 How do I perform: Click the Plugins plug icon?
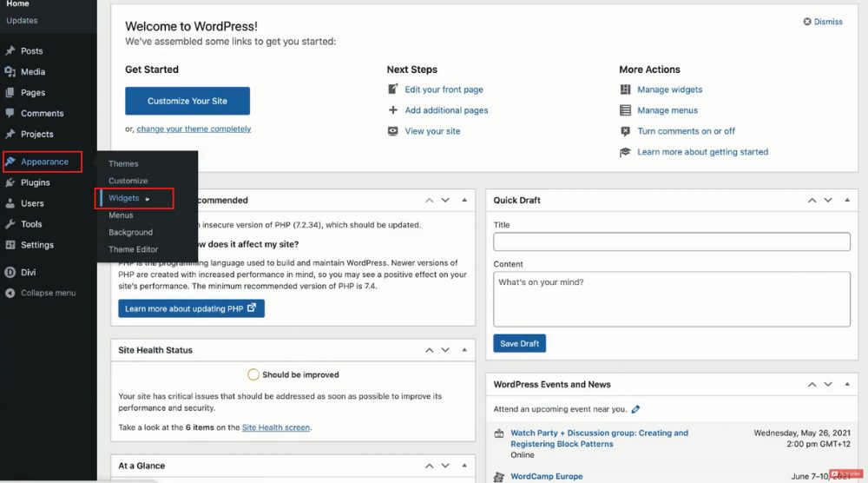[x=10, y=182]
